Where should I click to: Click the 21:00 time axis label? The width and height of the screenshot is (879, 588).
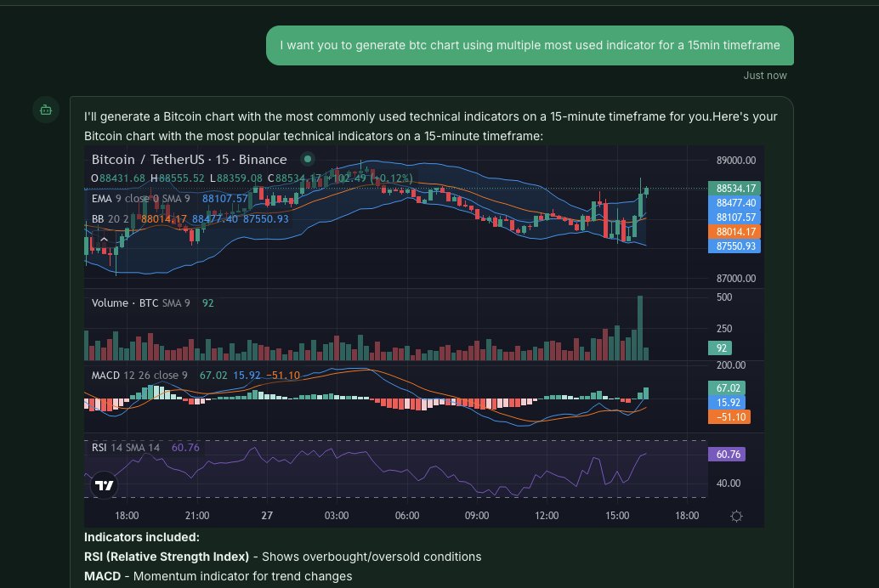pyautogui.click(x=196, y=516)
